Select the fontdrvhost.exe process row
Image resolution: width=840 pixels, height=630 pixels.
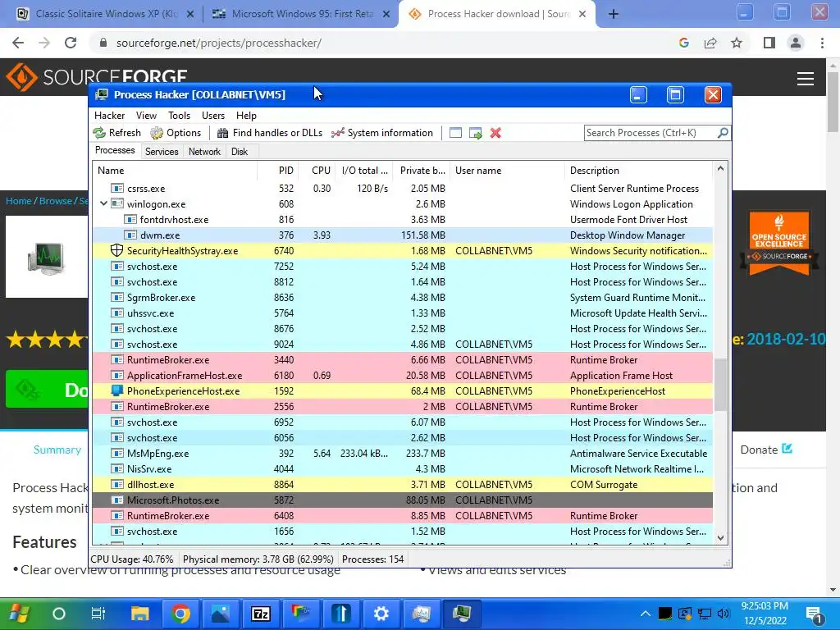pyautogui.click(x=403, y=220)
